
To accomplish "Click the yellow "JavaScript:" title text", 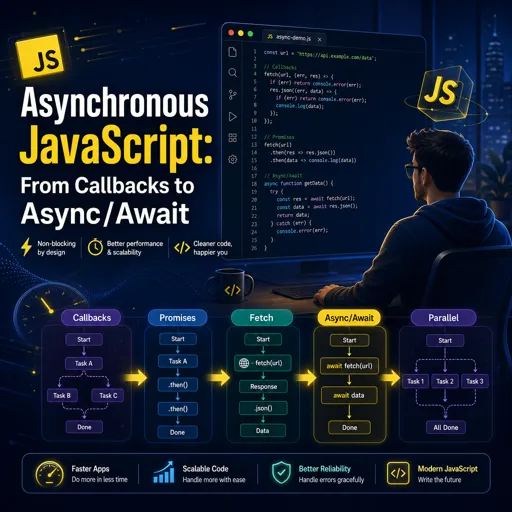I will pyautogui.click(x=116, y=147).
